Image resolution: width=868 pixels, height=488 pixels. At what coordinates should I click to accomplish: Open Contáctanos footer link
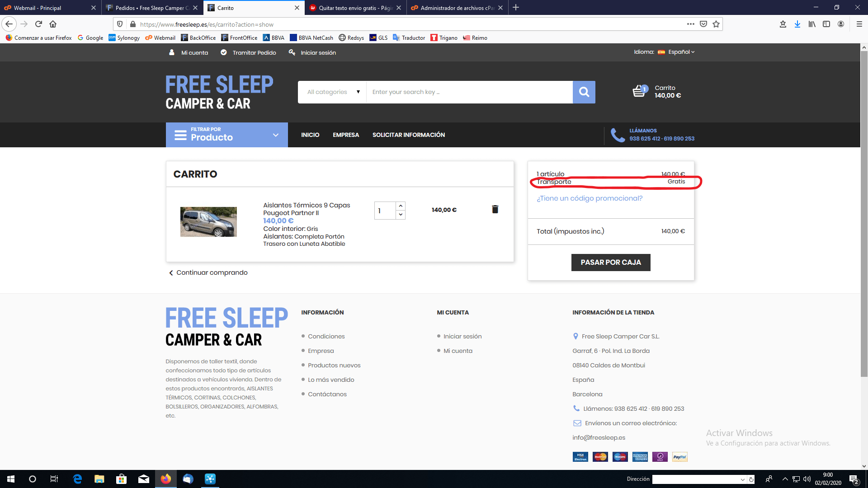point(327,394)
